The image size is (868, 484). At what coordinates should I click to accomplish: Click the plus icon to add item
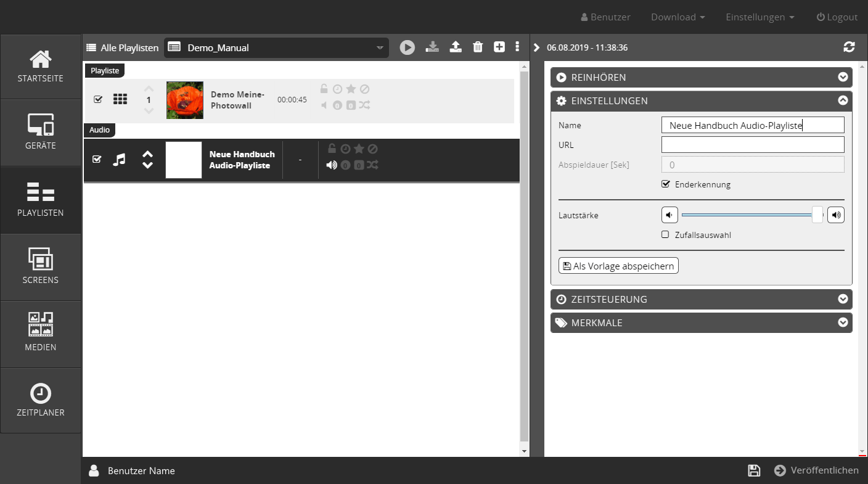pos(499,47)
